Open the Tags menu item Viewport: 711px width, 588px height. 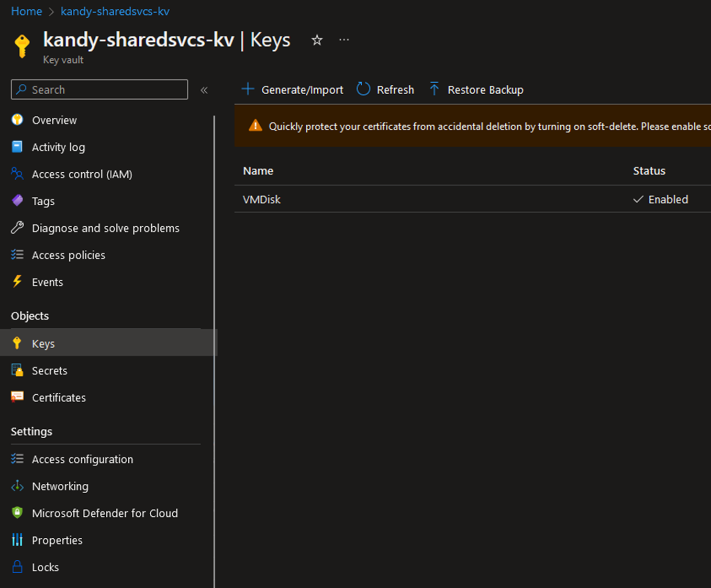pos(43,201)
